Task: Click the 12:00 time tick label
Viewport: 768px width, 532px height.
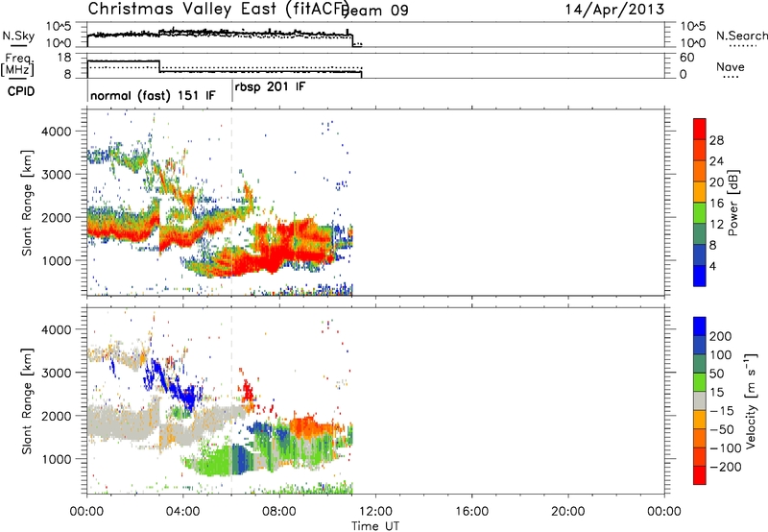Action: point(375,512)
